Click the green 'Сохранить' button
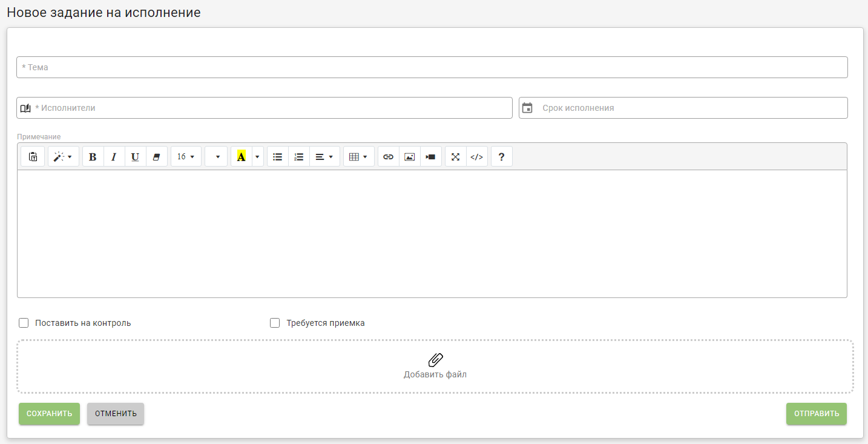This screenshot has height=444, width=868. (49, 414)
